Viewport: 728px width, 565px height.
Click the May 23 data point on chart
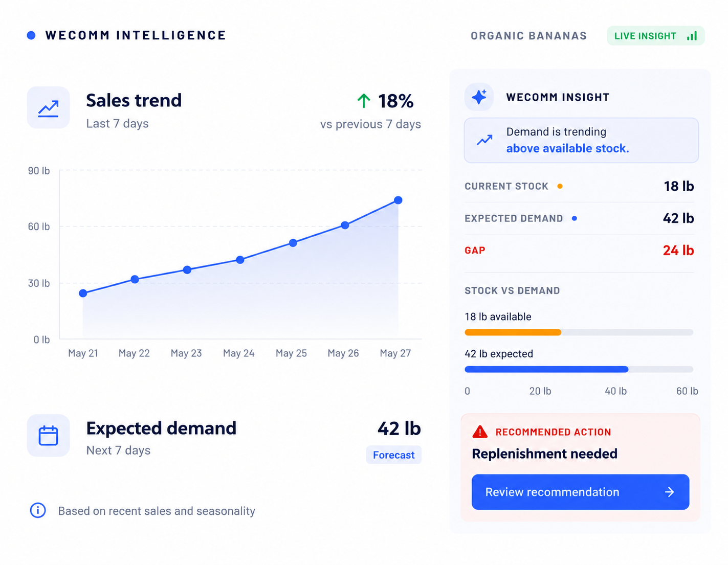pos(187,269)
